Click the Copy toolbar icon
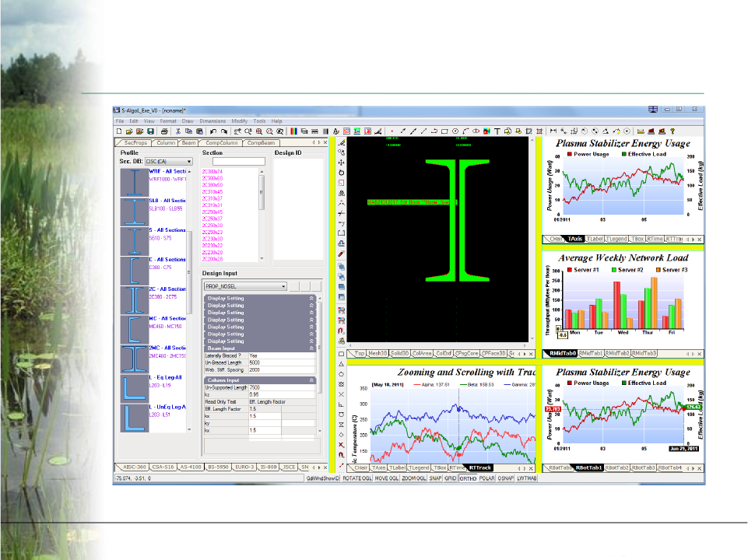Image resolution: width=748 pixels, height=560 pixels. (188, 131)
